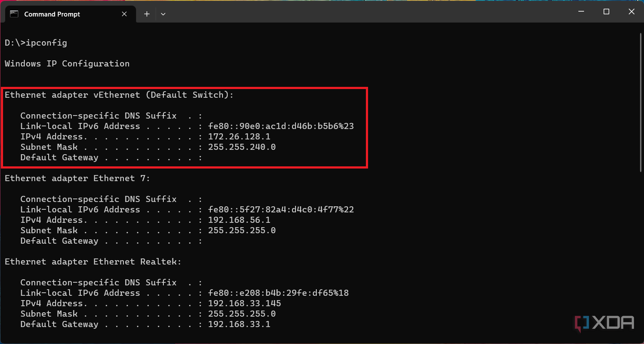Minimize the terminal window
644x344 pixels.
[x=581, y=12]
